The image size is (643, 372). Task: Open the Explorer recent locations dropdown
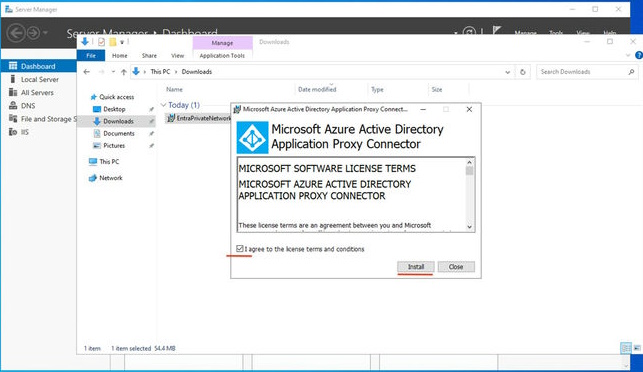113,72
